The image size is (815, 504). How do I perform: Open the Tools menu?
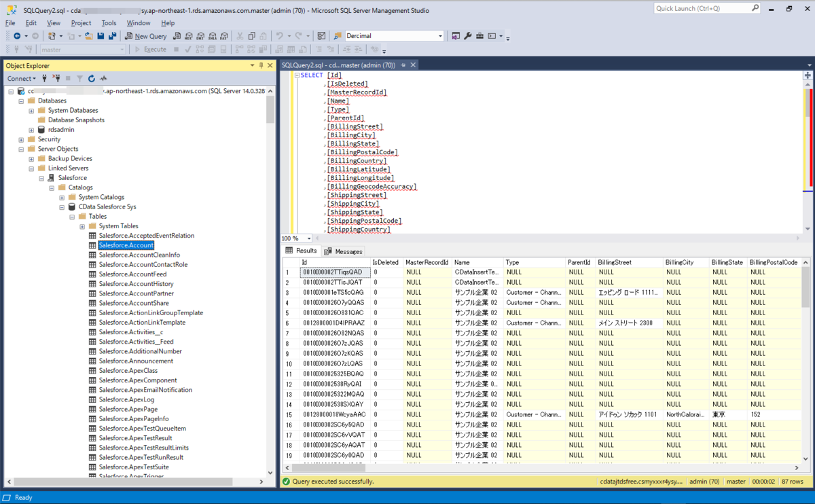[x=109, y=23]
